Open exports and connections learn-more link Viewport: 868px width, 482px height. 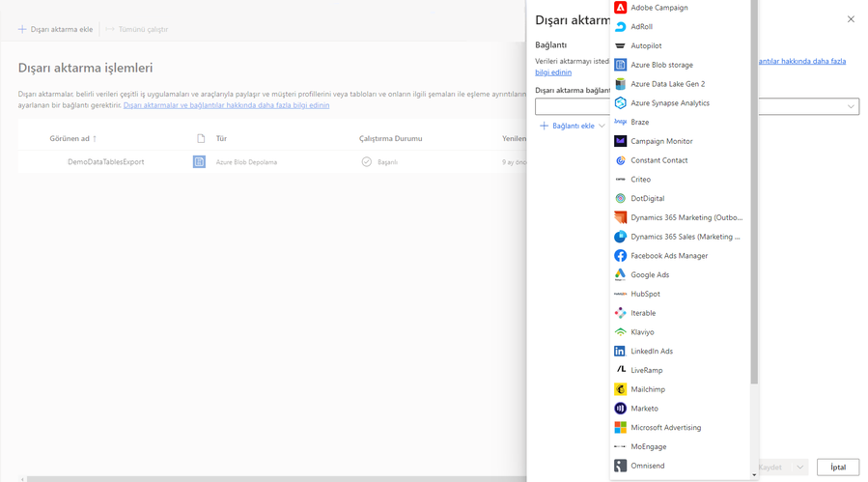(226, 105)
